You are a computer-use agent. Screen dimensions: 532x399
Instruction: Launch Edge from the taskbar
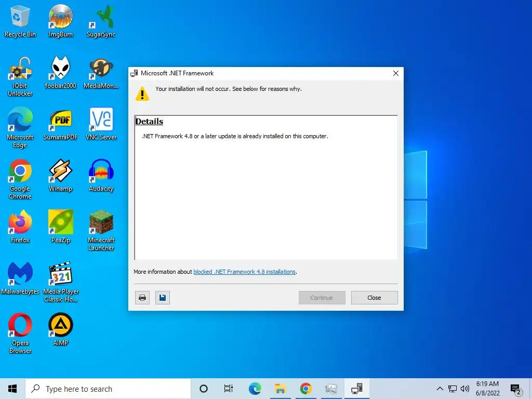coord(255,389)
